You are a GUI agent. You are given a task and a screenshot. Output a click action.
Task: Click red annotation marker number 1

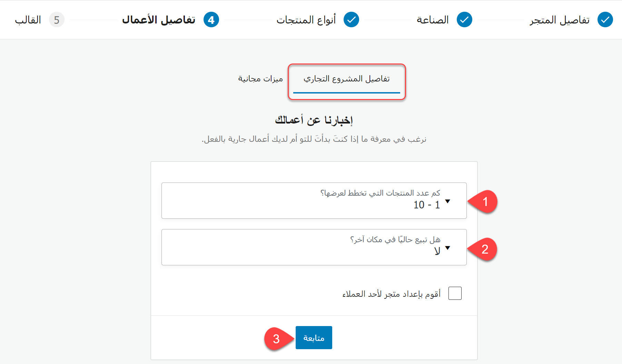click(485, 201)
